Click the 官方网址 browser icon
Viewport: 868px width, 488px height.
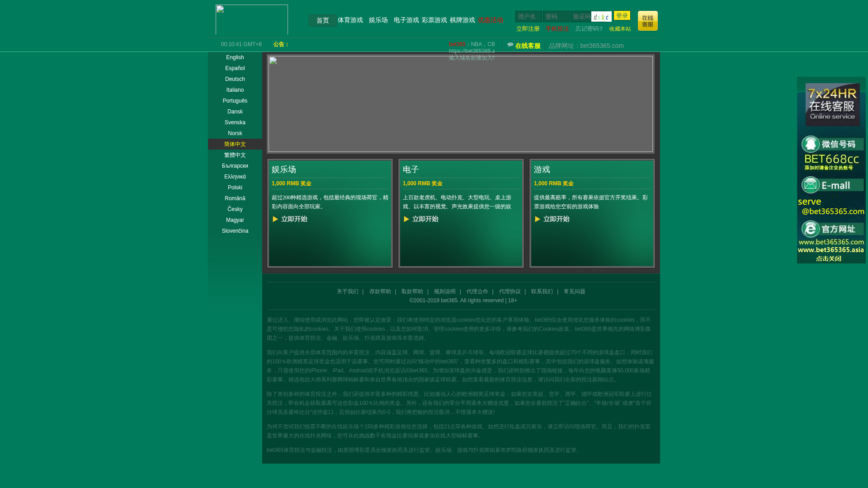[811, 229]
